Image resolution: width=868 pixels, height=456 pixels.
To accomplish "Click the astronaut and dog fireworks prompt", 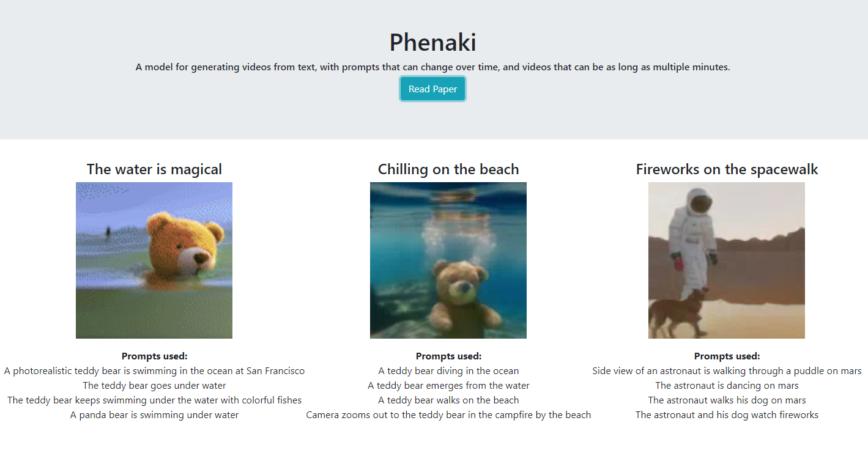I will pyautogui.click(x=727, y=415).
